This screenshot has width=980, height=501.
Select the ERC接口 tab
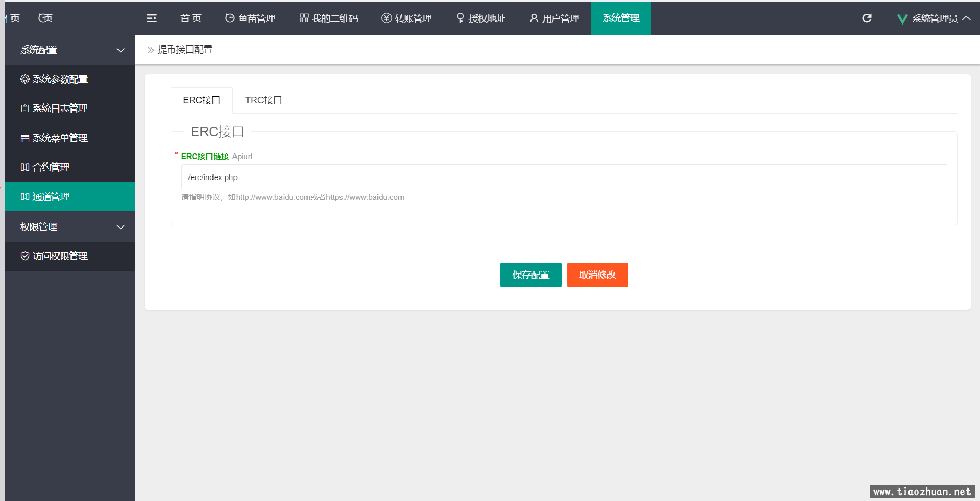pyautogui.click(x=202, y=100)
